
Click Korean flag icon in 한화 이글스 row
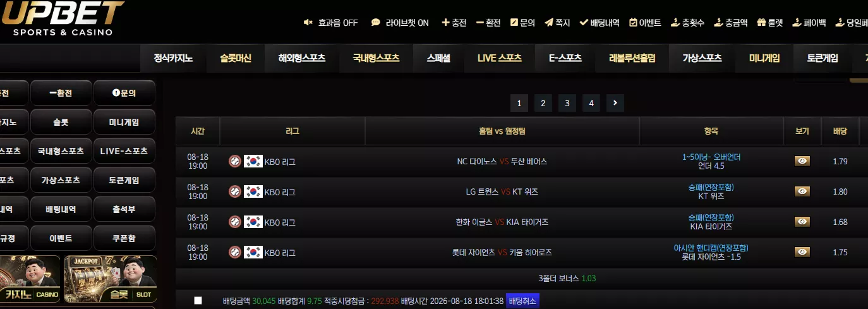click(x=253, y=222)
